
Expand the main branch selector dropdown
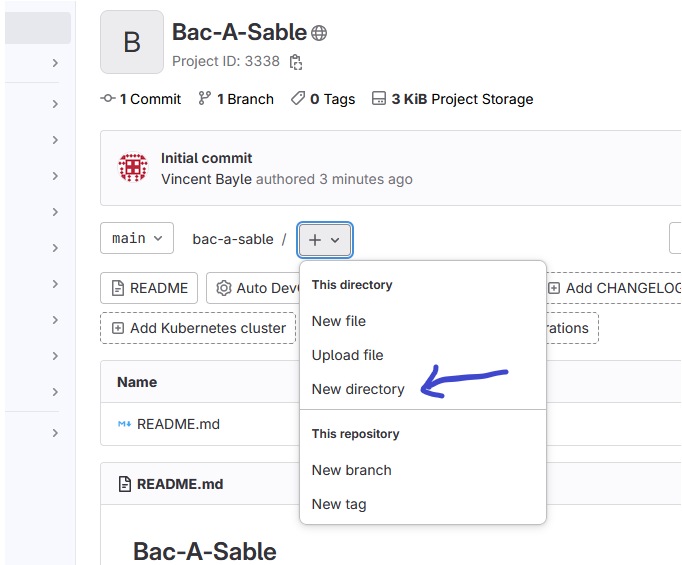(x=137, y=239)
